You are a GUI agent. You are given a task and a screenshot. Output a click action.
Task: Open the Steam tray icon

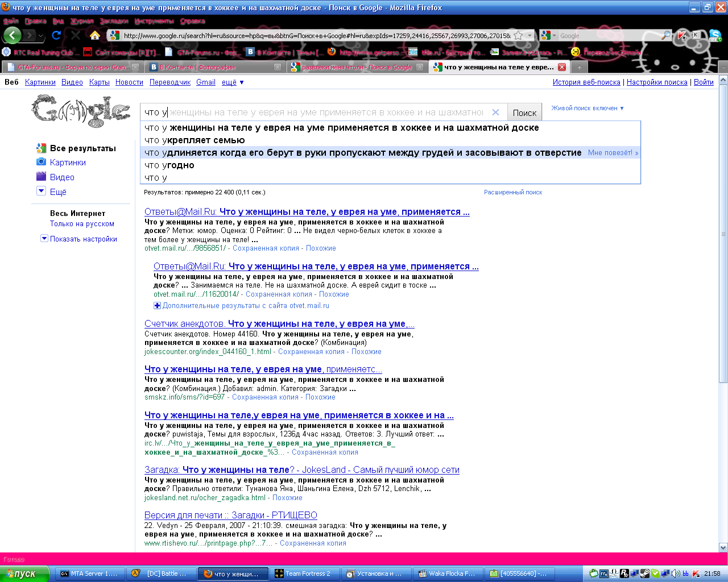(645, 573)
